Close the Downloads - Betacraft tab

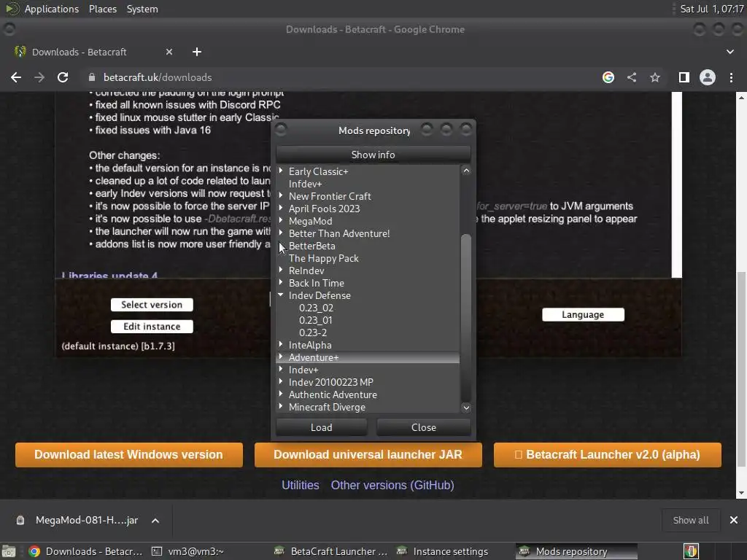click(169, 52)
